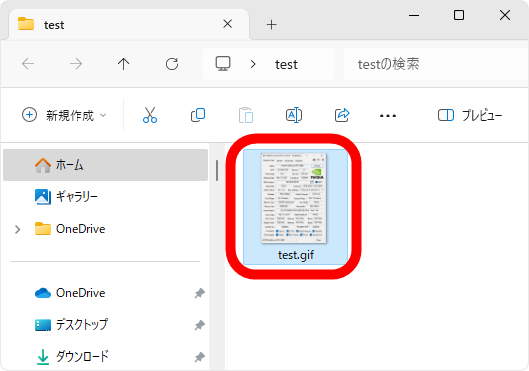Select the OneDrive folder item
Viewport: 529px width, 371px height.
[x=70, y=229]
